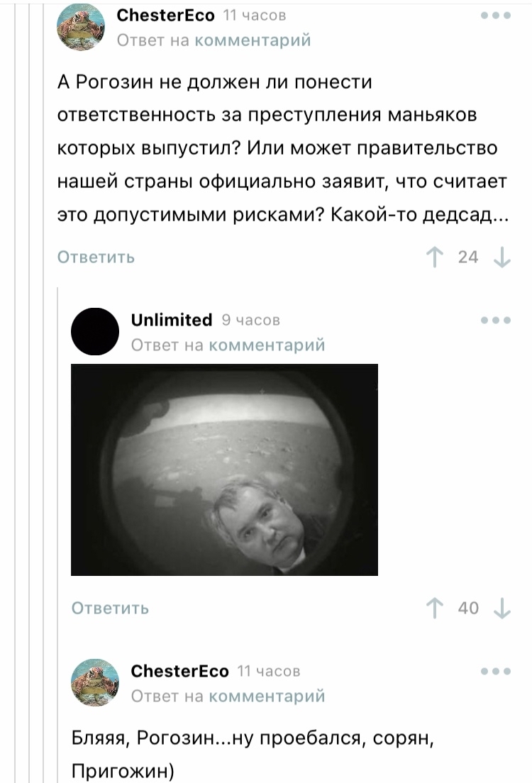The height and width of the screenshot is (783, 532).
Task: Downvote the comment with 24 rating
Action: click(x=501, y=257)
